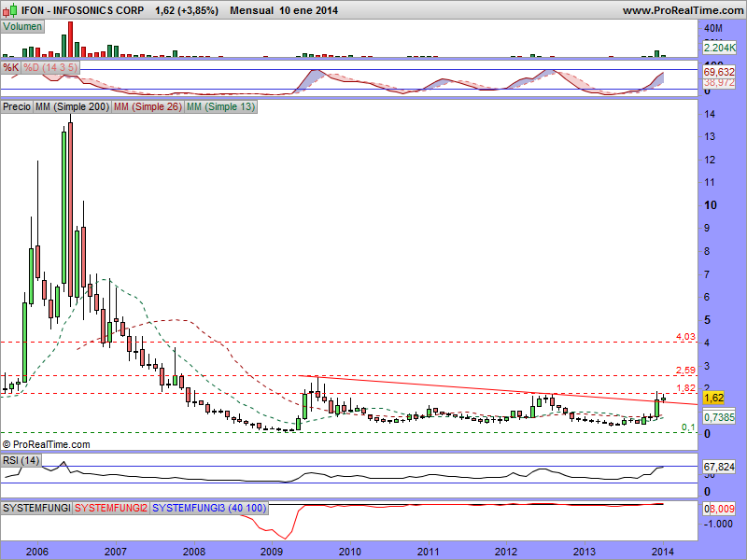Click 8 on the price axis

[707, 251]
